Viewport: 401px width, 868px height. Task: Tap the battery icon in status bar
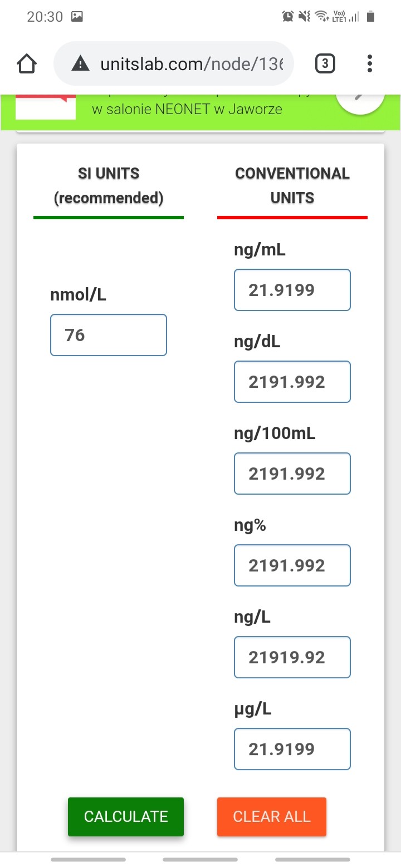370,17
